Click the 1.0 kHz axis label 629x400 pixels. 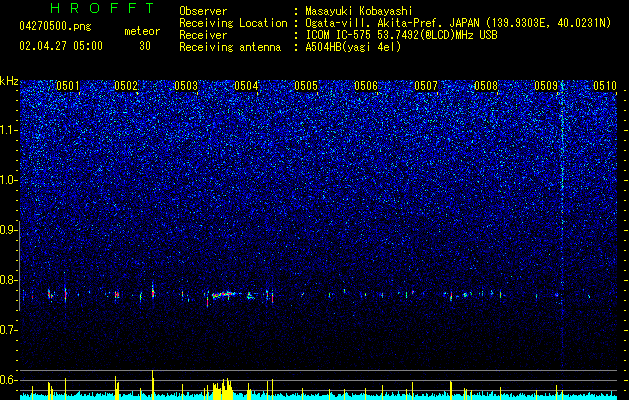click(x=8, y=180)
